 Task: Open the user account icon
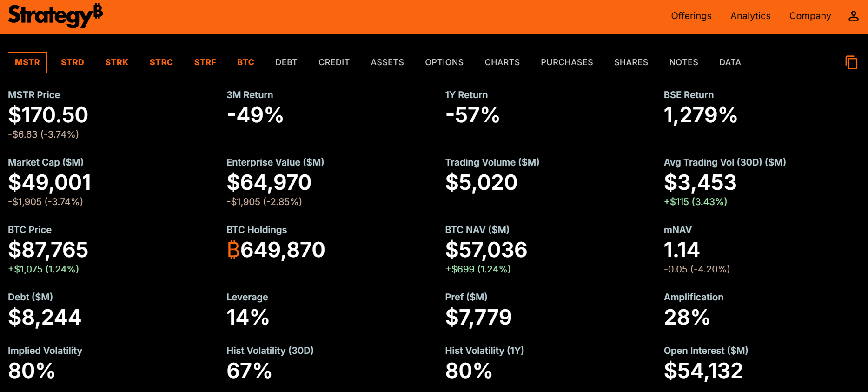tap(853, 16)
